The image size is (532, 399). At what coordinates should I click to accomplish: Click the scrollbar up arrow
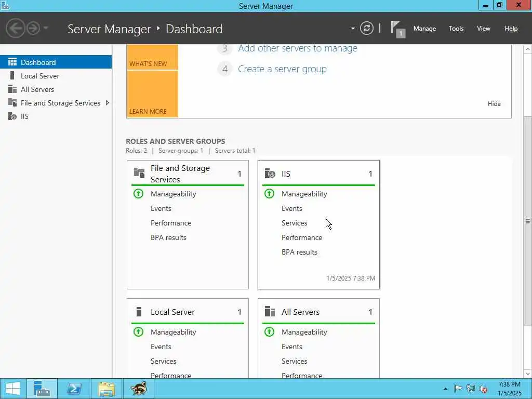coord(528,49)
